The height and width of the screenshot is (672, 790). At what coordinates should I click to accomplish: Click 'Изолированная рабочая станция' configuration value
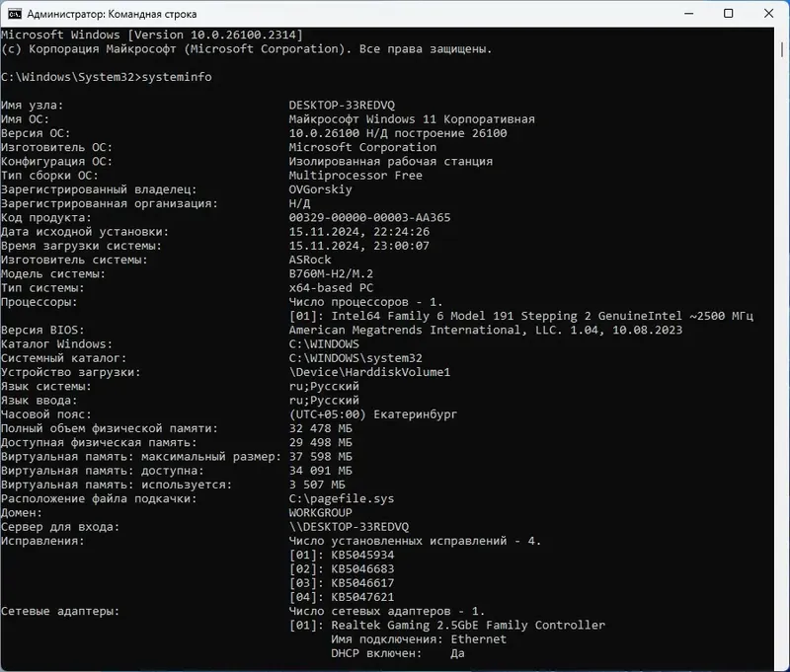(390, 162)
